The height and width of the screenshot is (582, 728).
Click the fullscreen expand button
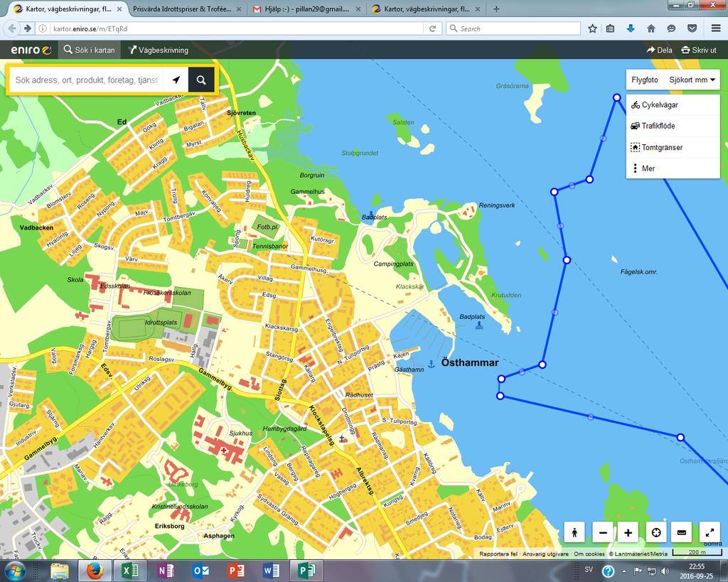click(710, 532)
